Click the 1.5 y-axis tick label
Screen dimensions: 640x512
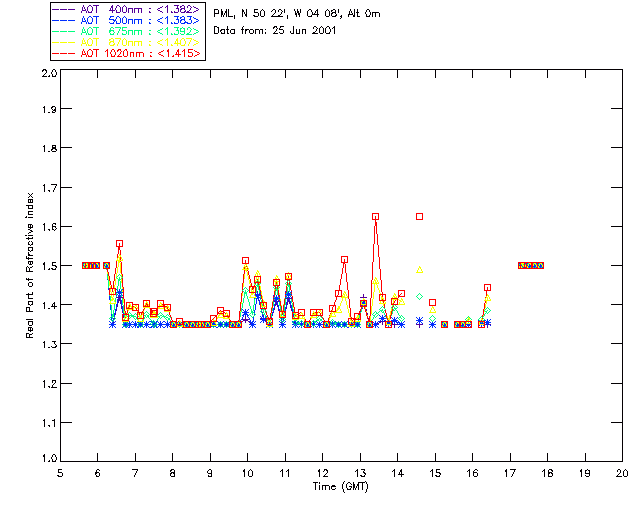click(x=49, y=266)
